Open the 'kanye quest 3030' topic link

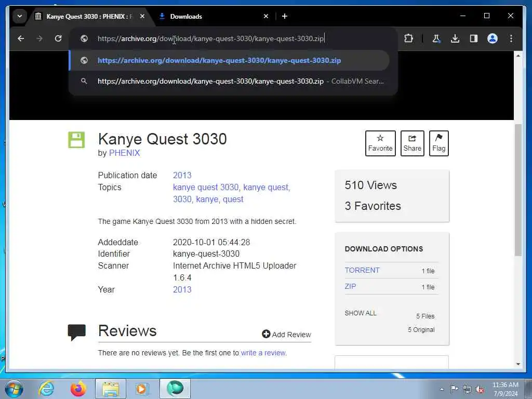tap(206, 187)
